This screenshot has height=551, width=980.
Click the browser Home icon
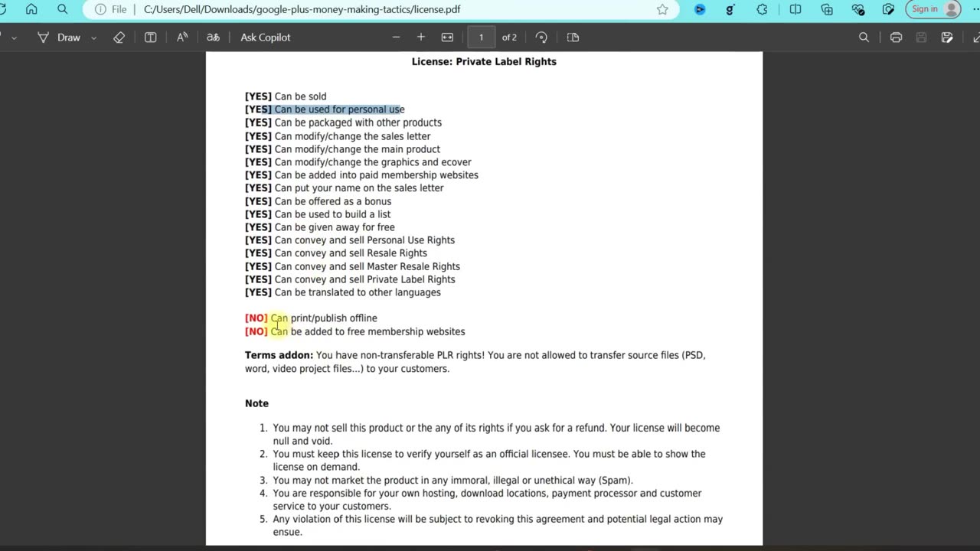click(31, 9)
